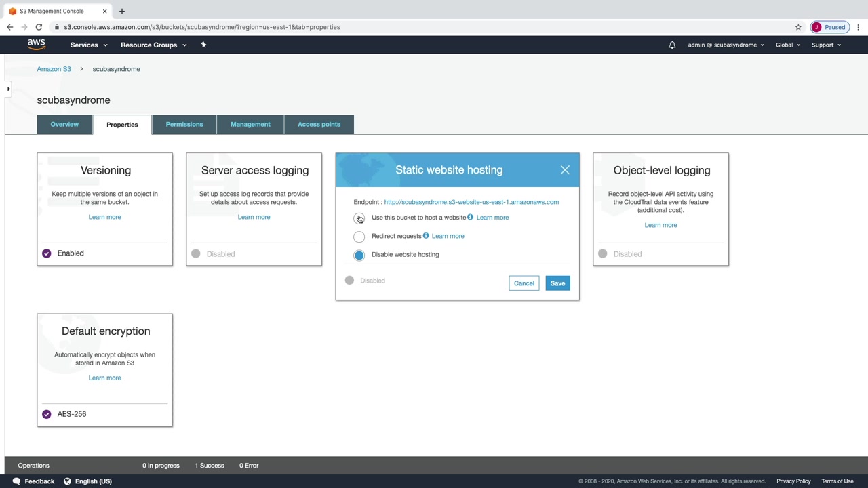This screenshot has width=868, height=488.
Task: Click '0 Error' in the status bar
Action: click(249, 466)
